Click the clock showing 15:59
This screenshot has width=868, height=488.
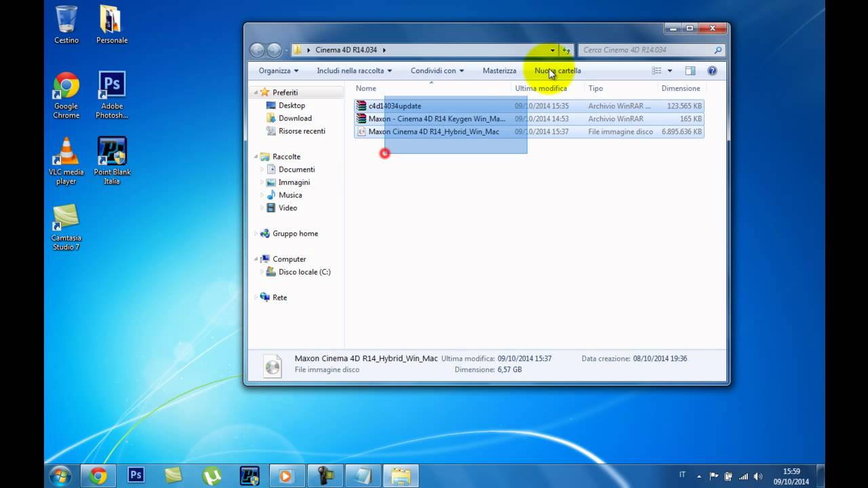point(791,471)
